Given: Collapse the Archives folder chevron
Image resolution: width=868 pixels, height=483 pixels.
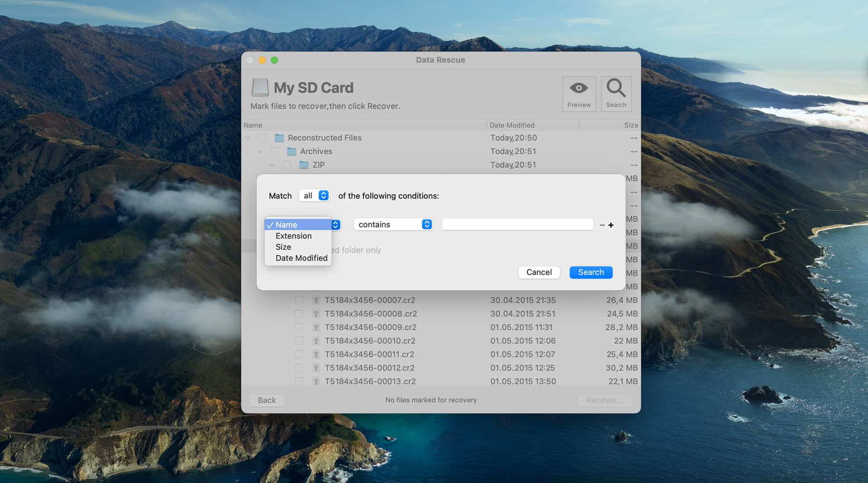Looking at the screenshot, I should [260, 152].
